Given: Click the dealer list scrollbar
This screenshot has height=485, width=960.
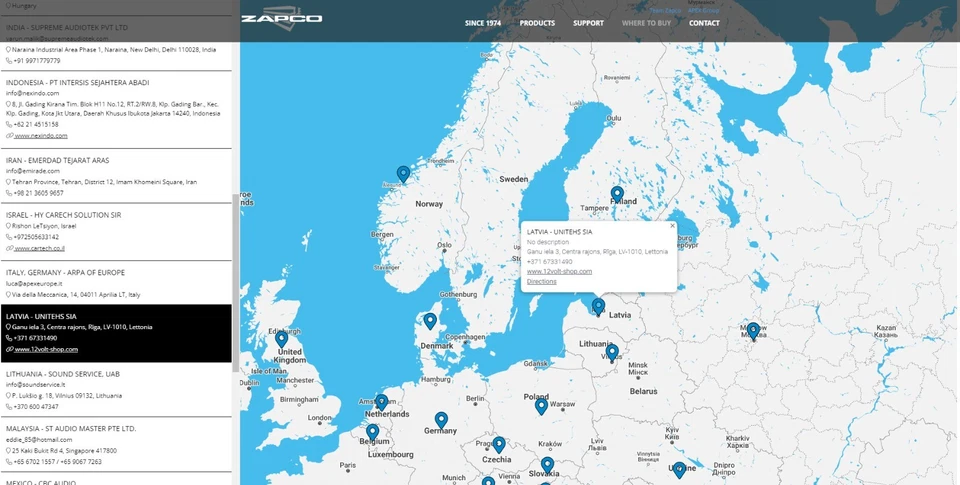Looking at the screenshot, I should pos(235,250).
